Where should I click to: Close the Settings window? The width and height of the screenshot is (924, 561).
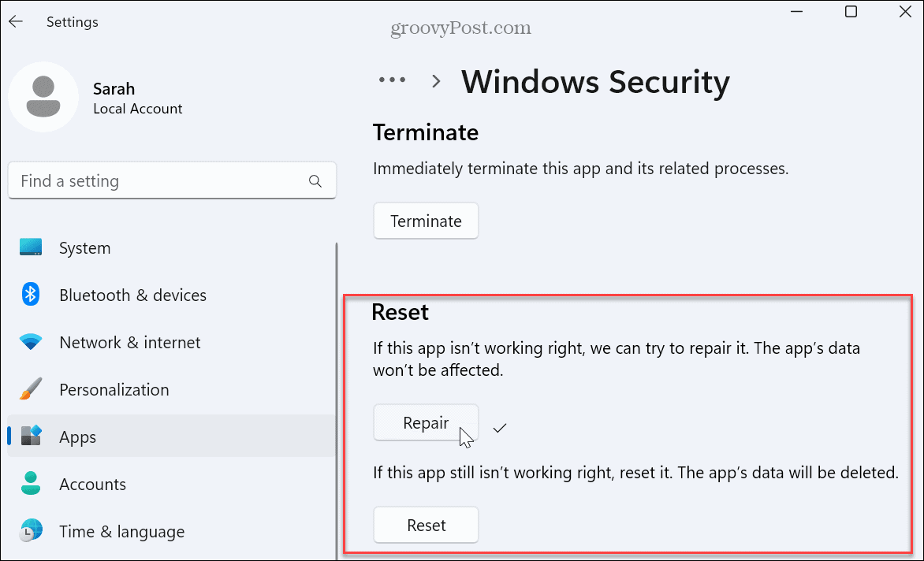tap(905, 11)
